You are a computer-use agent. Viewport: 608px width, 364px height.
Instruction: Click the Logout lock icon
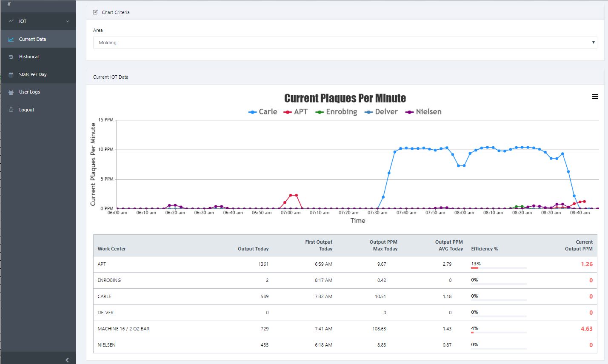pos(11,110)
